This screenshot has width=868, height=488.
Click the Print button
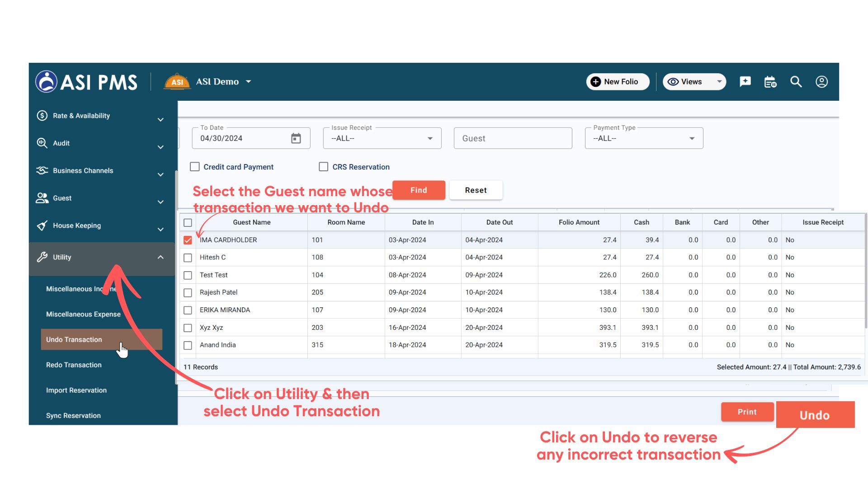[747, 412]
